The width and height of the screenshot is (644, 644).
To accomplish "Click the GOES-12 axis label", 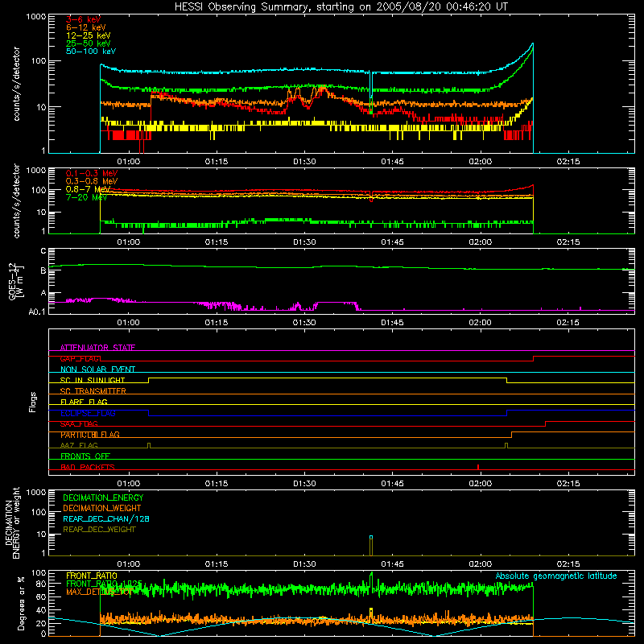I will (x=15, y=281).
